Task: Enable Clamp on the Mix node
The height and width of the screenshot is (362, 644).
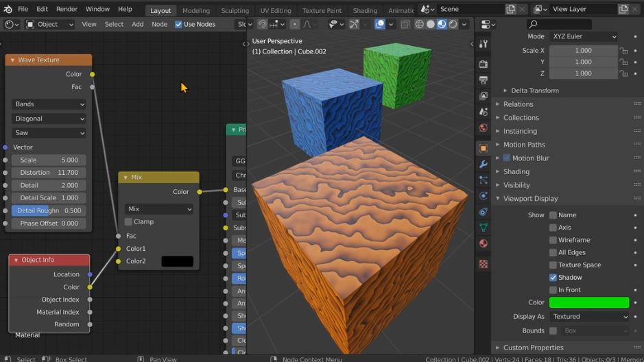Action: point(128,221)
